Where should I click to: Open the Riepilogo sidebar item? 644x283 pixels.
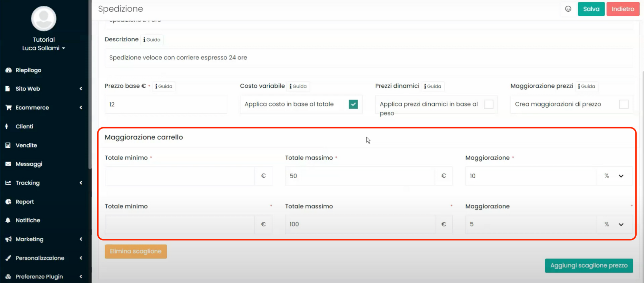click(28, 70)
